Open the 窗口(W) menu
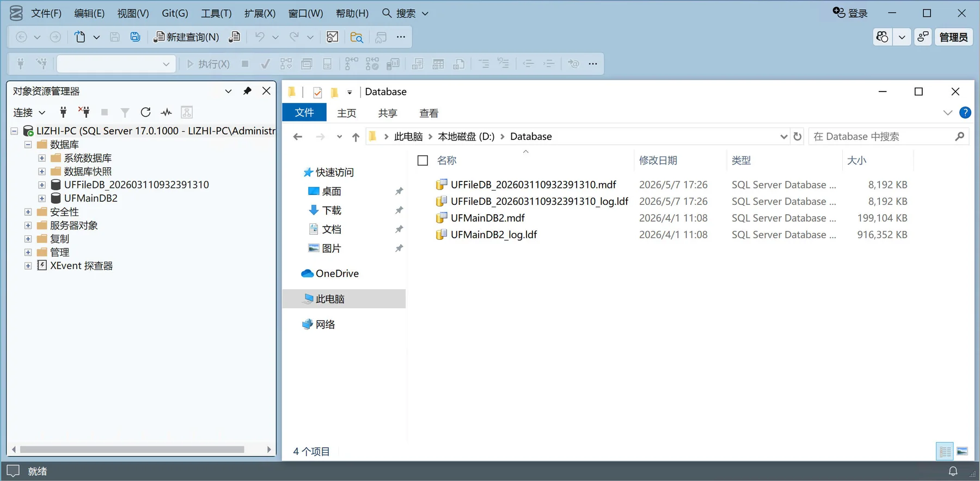Viewport: 980px width, 481px height. click(x=305, y=13)
